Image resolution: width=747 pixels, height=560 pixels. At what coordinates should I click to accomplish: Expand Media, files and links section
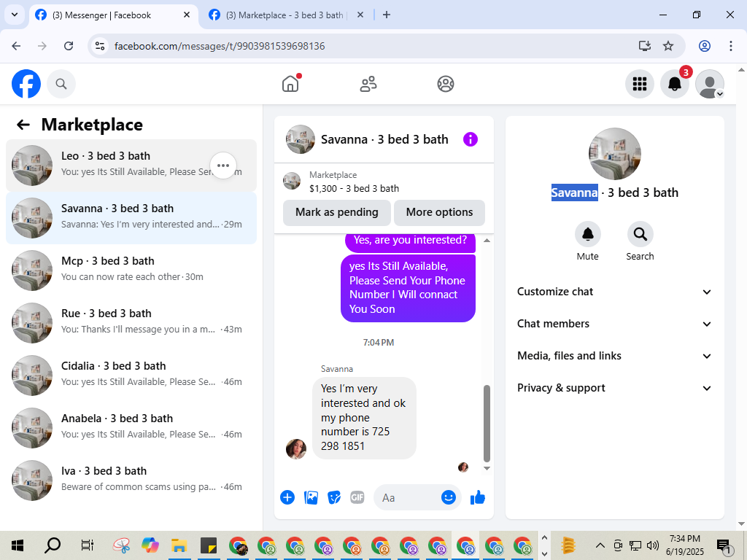[x=614, y=356]
